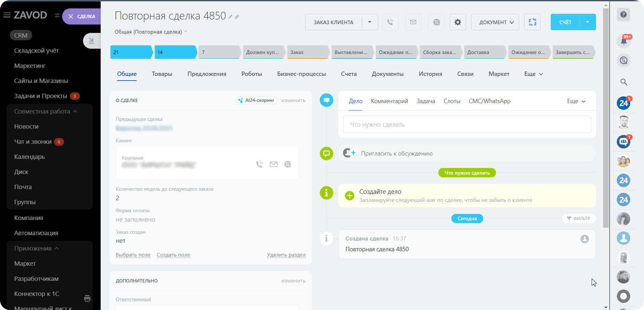Open the hamburger menu next to ZAVOD

pyautogui.click(x=6, y=14)
